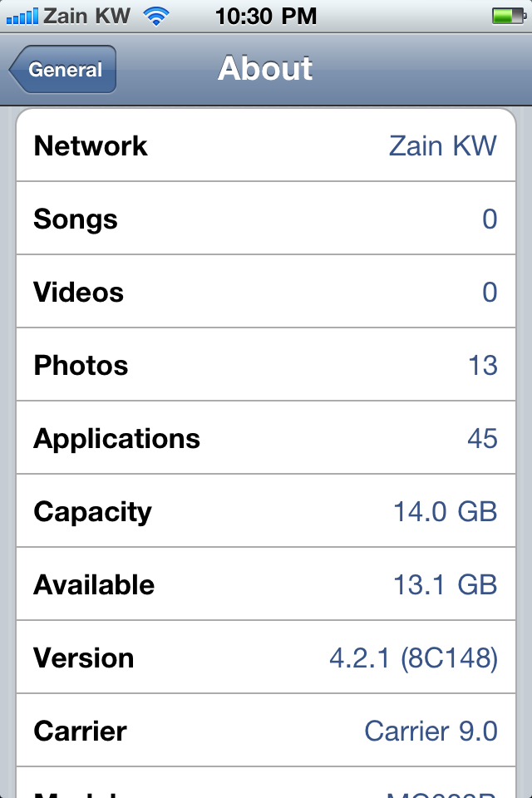The width and height of the screenshot is (532, 798).
Task: Tap the 13.1 GB available value
Action: click(446, 585)
